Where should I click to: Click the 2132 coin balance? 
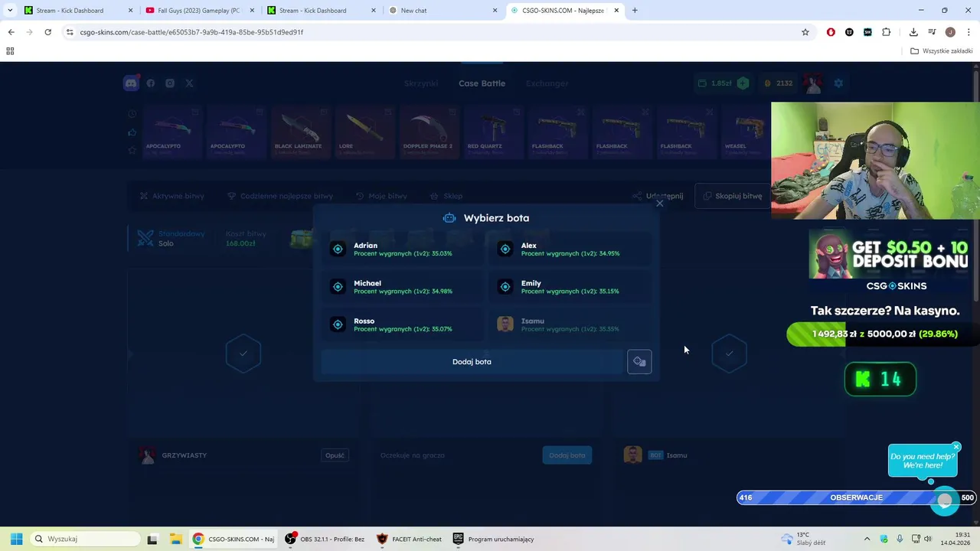[x=778, y=83]
